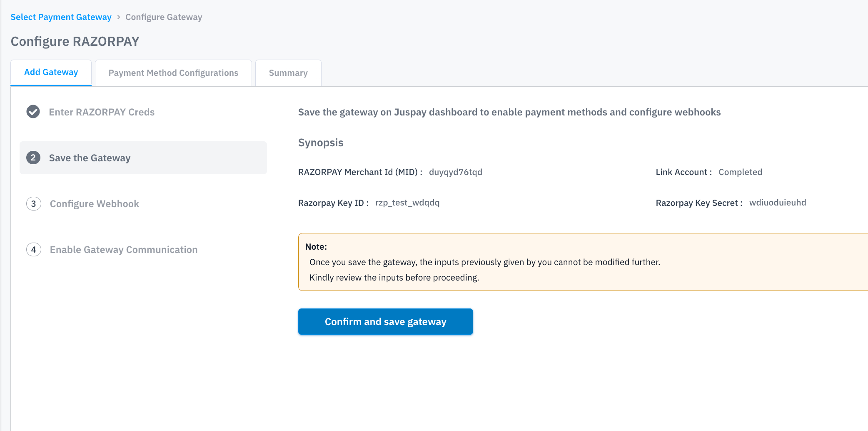Switch to the Summary tab
Viewport: 868px width, 431px height.
(x=288, y=73)
